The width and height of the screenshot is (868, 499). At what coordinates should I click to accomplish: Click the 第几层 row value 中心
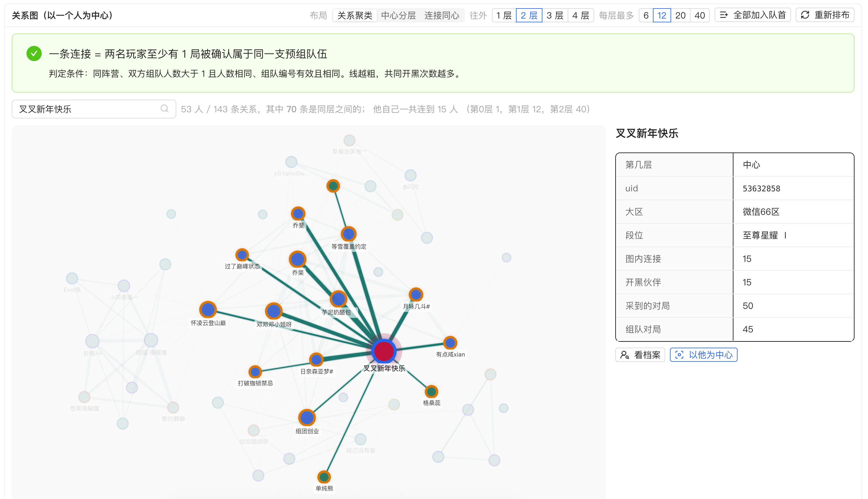tap(751, 165)
